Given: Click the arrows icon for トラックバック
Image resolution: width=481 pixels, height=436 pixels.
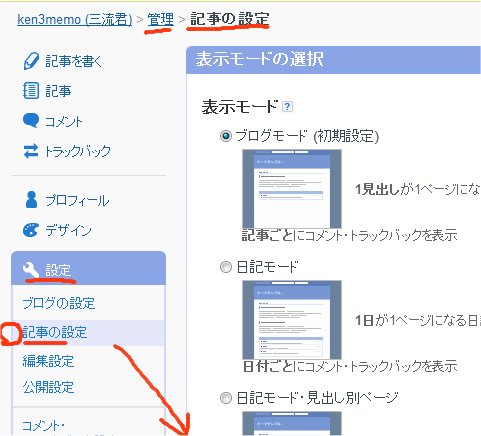Looking at the screenshot, I should click(31, 151).
